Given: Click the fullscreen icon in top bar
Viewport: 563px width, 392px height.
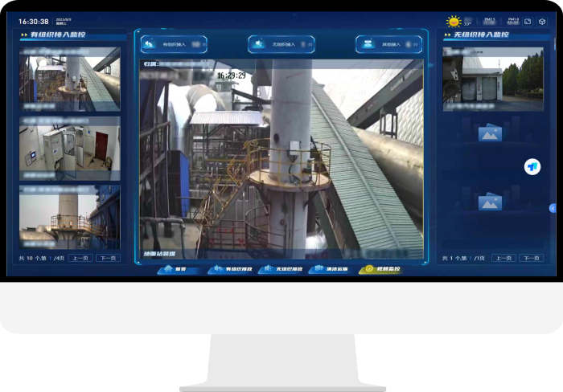Looking at the screenshot, I should [x=528, y=22].
